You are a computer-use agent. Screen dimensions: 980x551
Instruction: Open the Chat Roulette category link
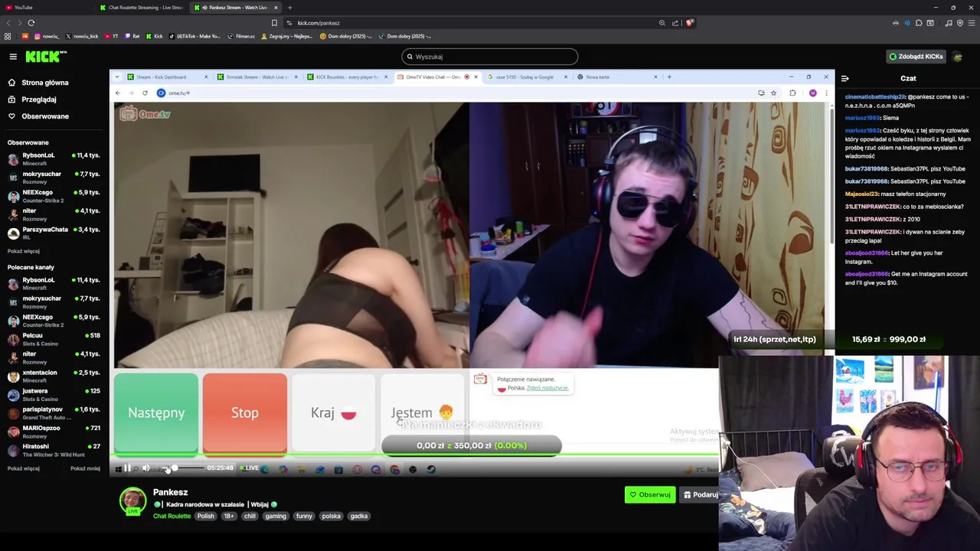click(x=171, y=516)
